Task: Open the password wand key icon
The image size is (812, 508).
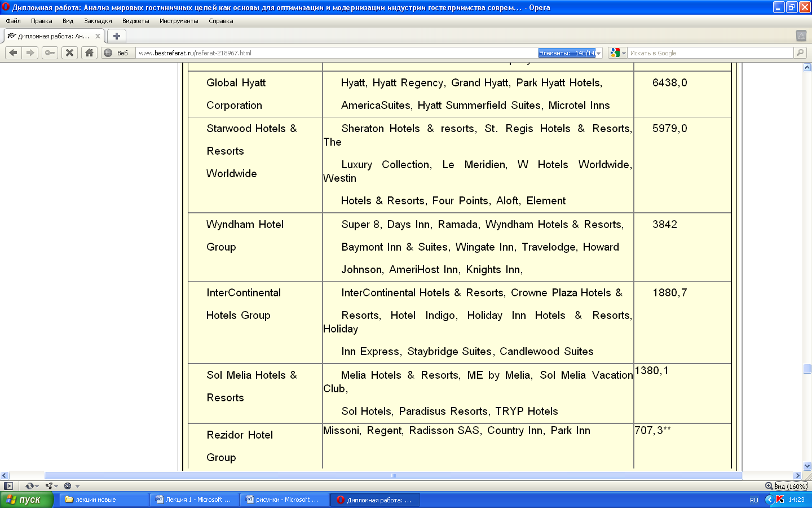Action: pos(50,52)
